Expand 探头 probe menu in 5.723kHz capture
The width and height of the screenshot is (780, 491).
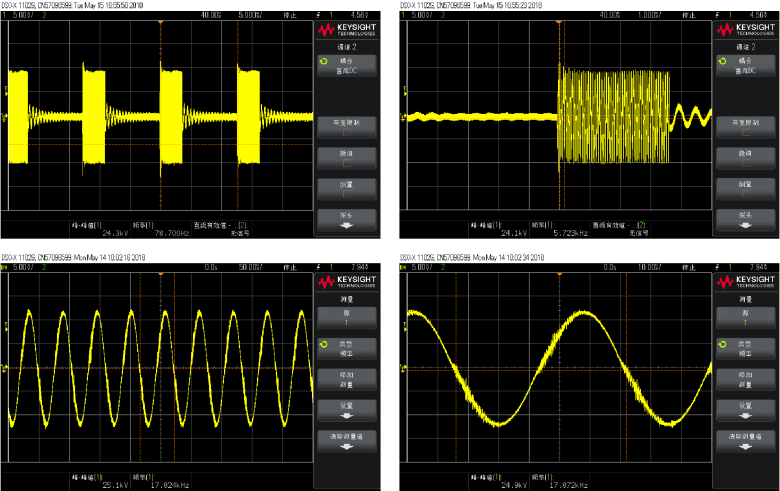(x=745, y=219)
